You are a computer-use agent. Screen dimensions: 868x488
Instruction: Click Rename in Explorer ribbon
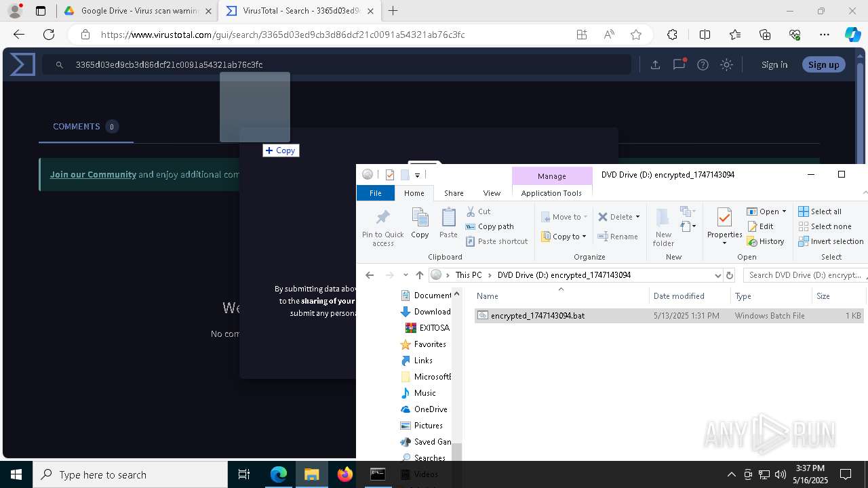(x=618, y=237)
